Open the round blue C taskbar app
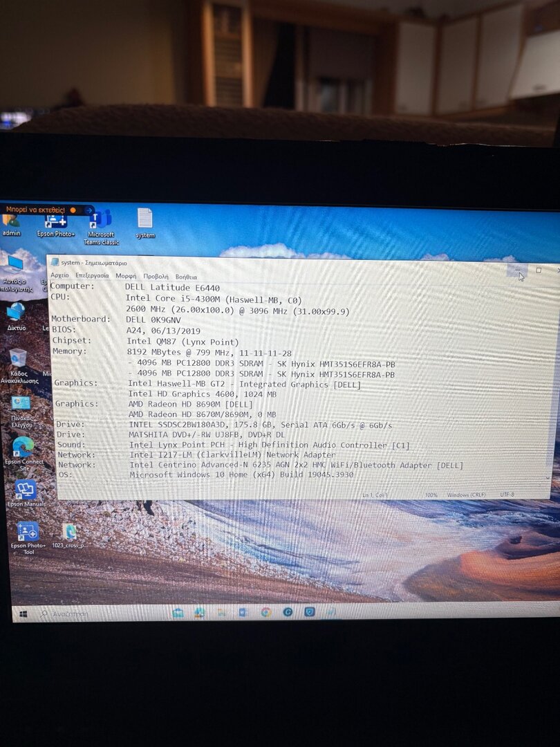 pos(288,611)
